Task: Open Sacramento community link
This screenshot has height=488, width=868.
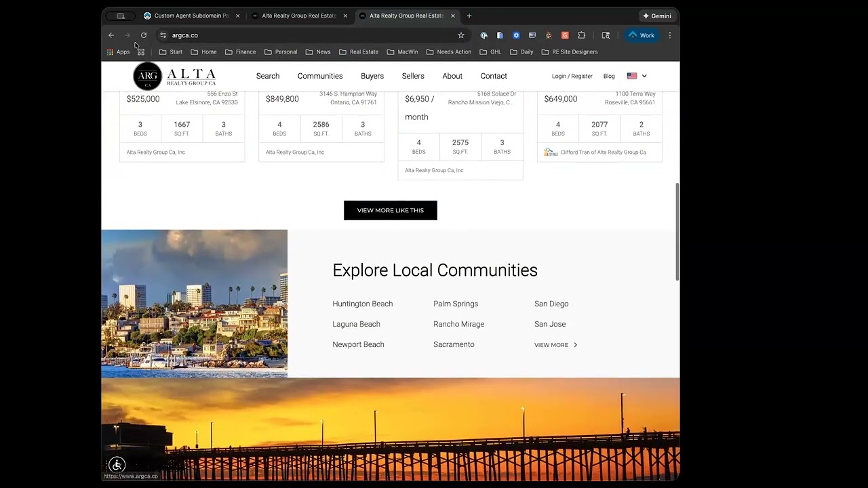Action: (x=454, y=344)
